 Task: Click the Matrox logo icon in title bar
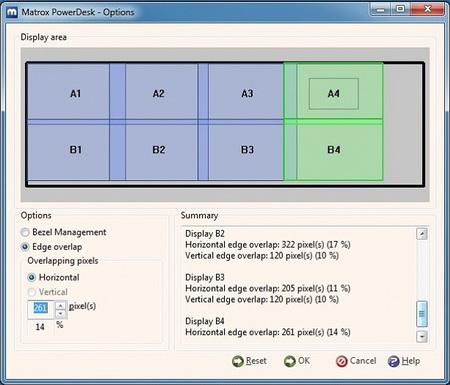coord(12,12)
